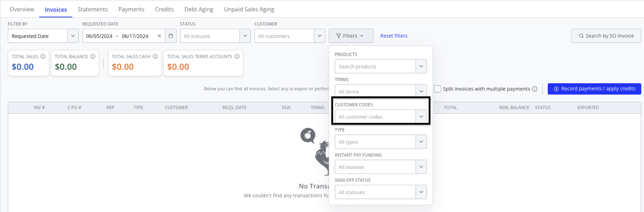
Task: Click the EXPORTED column header
Action: click(x=588, y=108)
